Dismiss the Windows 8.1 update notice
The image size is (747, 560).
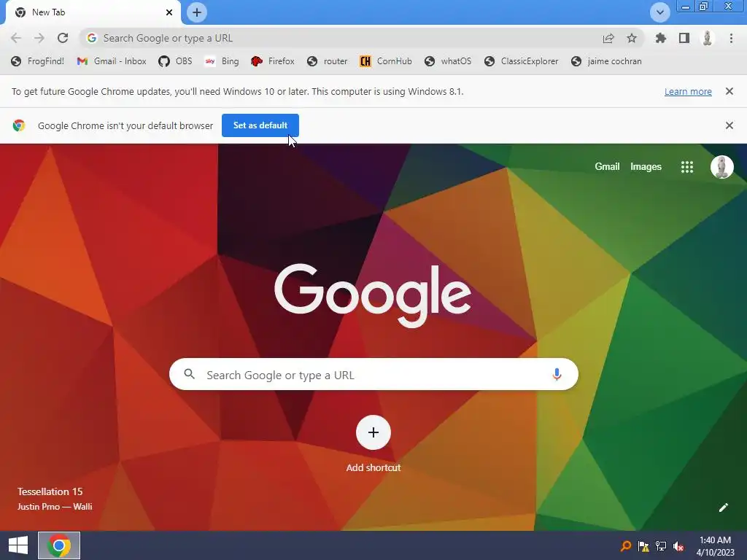(729, 91)
